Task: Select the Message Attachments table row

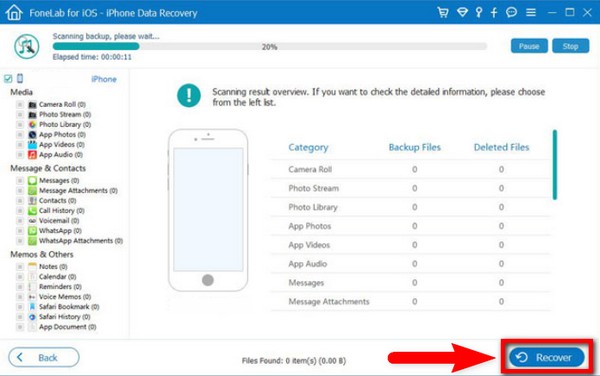Action: [x=411, y=301]
